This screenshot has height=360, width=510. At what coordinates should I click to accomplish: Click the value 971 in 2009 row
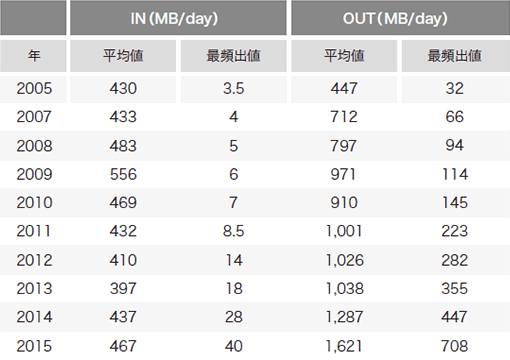pos(343,174)
